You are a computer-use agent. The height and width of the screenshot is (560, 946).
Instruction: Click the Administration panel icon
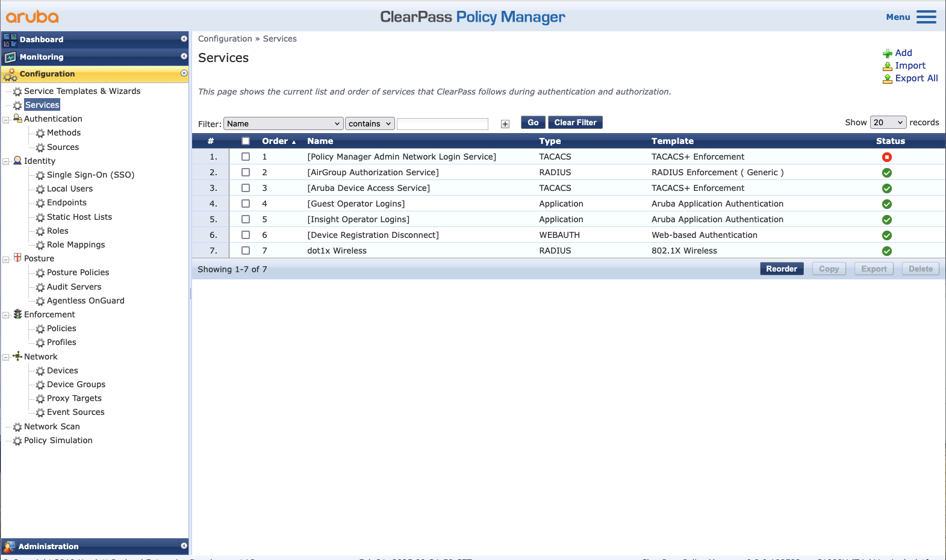[9, 547]
